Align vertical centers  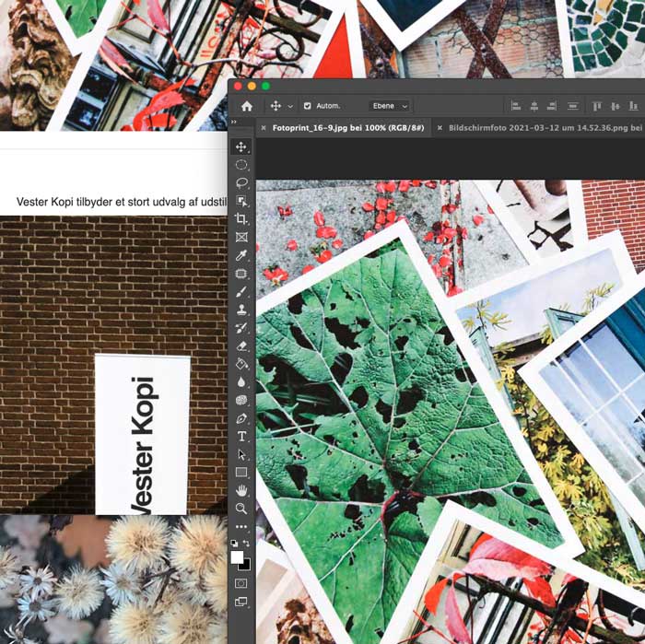point(616,106)
